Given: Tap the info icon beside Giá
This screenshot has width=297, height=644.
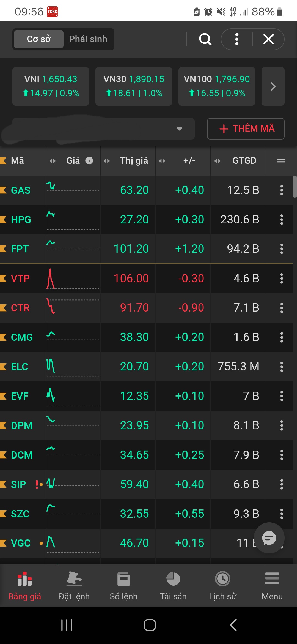Looking at the screenshot, I should (x=89, y=160).
